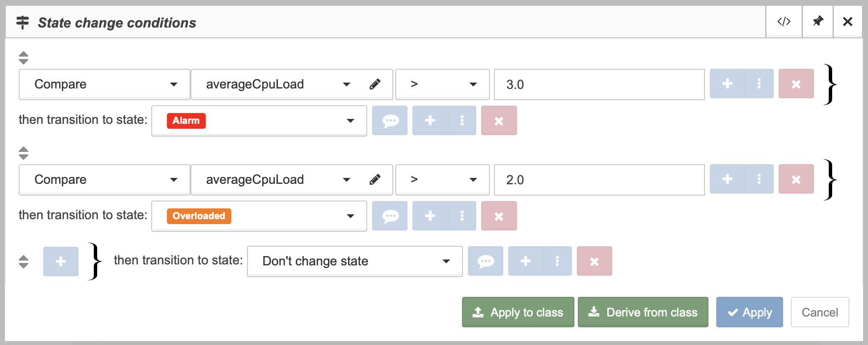Open the Alarm state dropdown
Screen dimensions: 868x345
[259, 121]
